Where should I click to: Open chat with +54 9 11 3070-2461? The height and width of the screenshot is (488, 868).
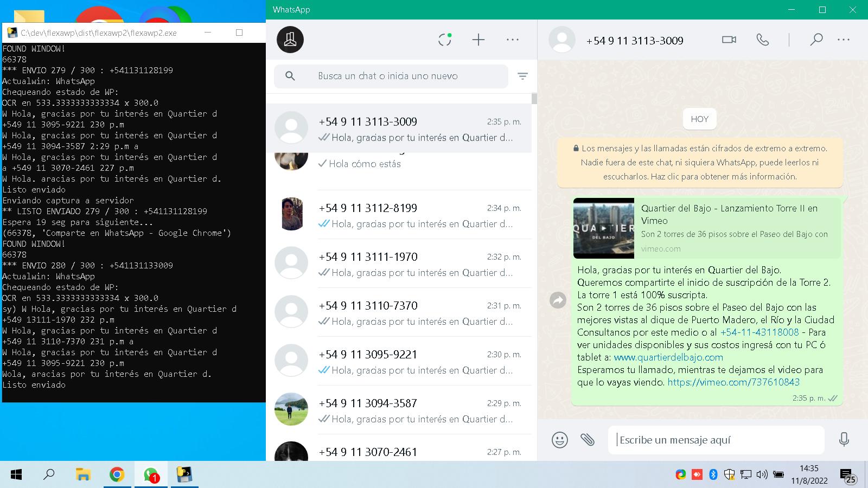[x=399, y=448]
